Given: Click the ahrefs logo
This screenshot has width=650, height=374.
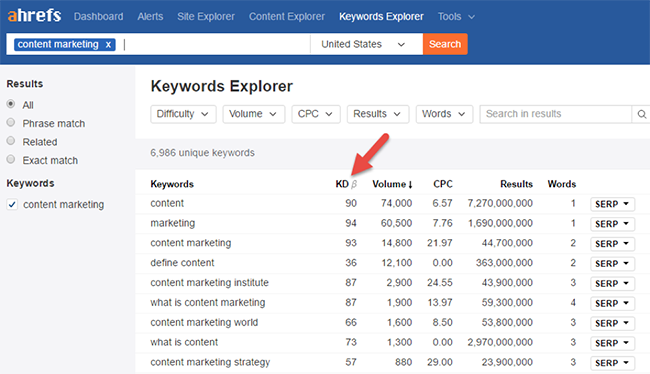Looking at the screenshot, I should [x=34, y=16].
